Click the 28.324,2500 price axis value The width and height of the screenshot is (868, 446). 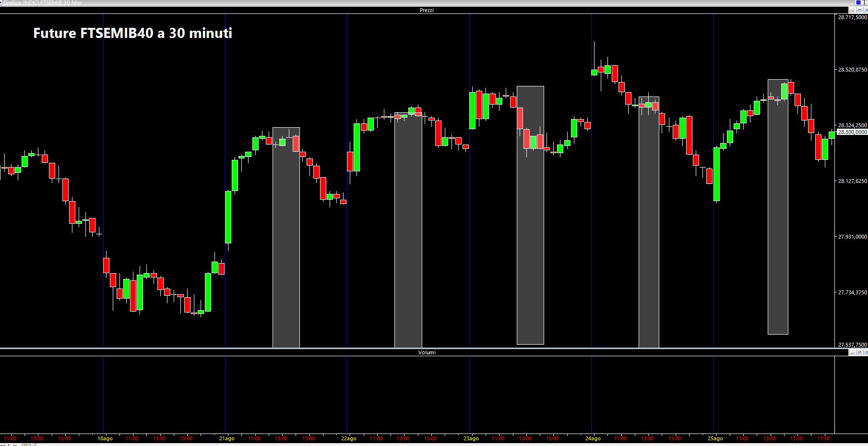click(x=852, y=125)
